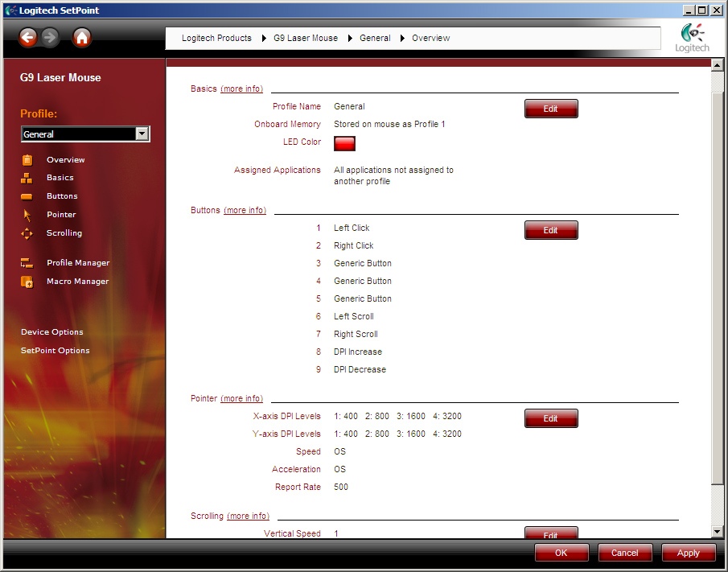Open Profile Manager icon
This screenshot has width=728, height=572.
point(27,263)
